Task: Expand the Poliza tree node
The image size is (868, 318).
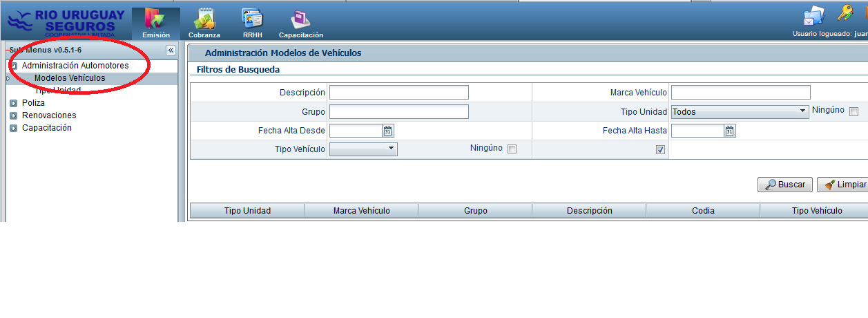Action: pyautogui.click(x=14, y=103)
